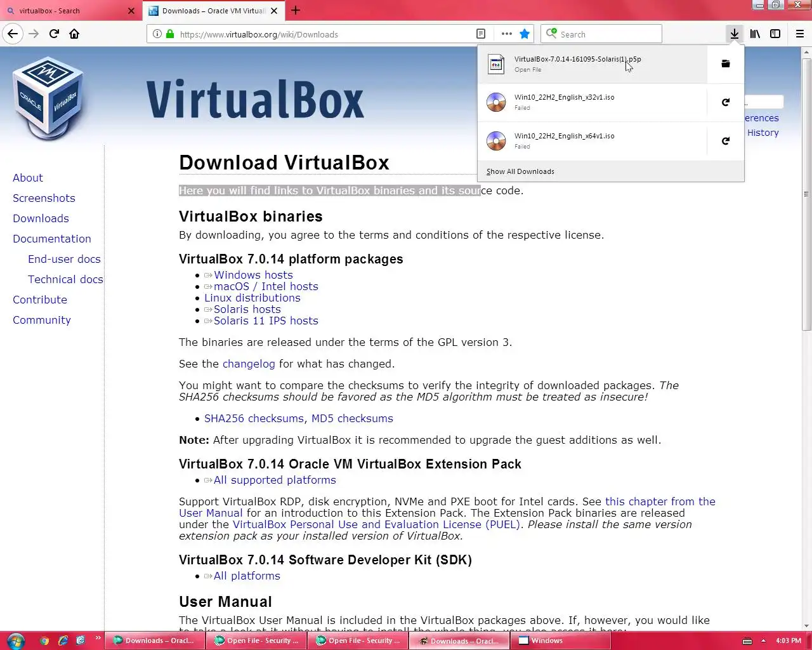Open page actions three-dots menu
This screenshot has height=650, width=812.
506,34
